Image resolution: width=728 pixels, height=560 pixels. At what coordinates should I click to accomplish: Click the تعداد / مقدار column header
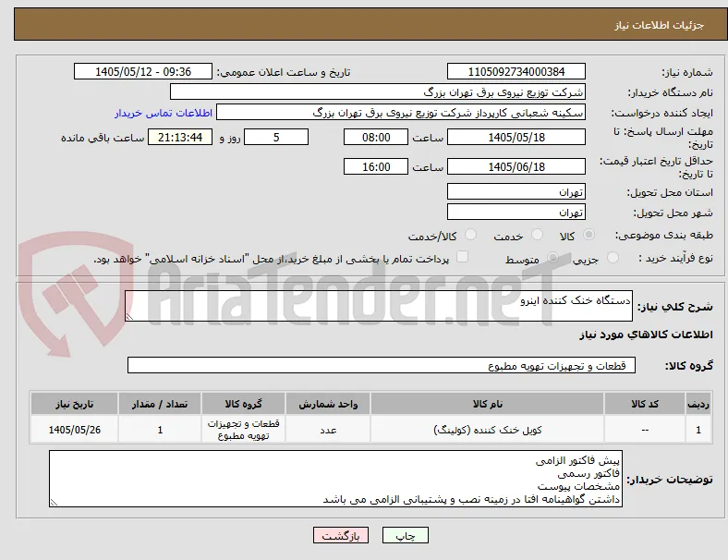[x=160, y=404]
